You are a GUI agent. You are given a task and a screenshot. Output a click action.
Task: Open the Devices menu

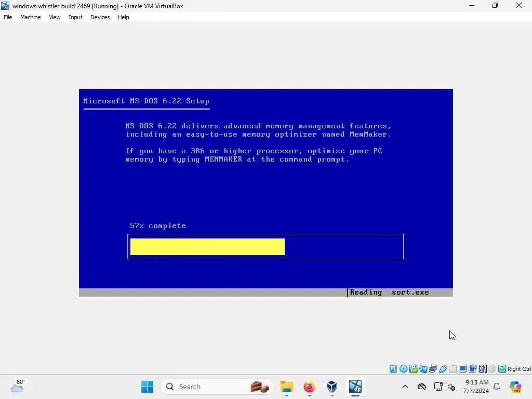tap(100, 17)
